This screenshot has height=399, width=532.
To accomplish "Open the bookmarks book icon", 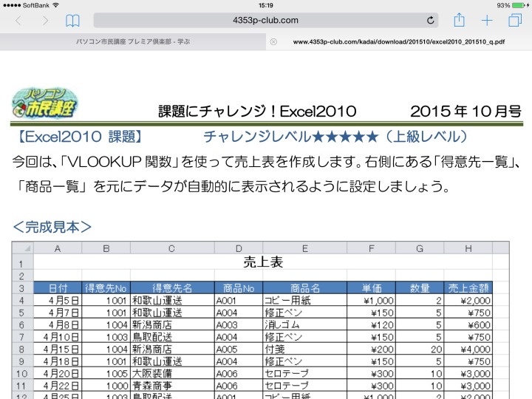I will (72, 21).
